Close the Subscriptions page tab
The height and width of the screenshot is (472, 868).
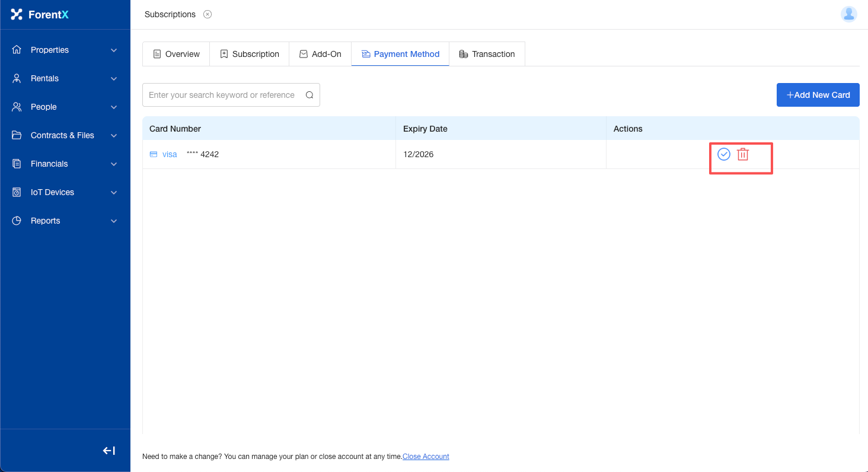208,14
